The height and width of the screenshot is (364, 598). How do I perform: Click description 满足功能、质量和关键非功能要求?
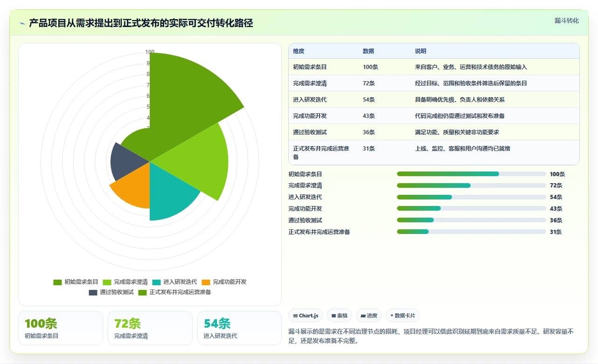coord(457,132)
